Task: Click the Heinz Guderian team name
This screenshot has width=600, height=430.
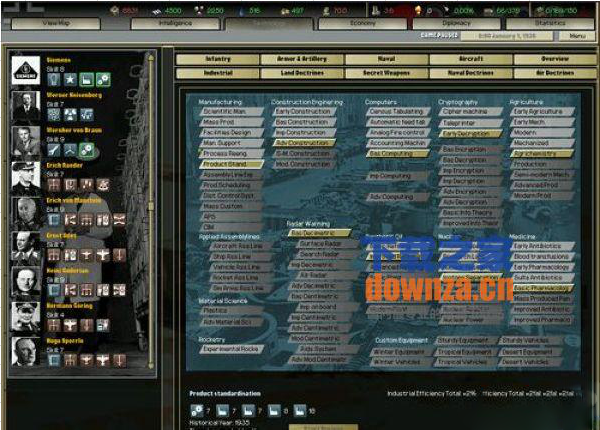Action: (x=68, y=270)
